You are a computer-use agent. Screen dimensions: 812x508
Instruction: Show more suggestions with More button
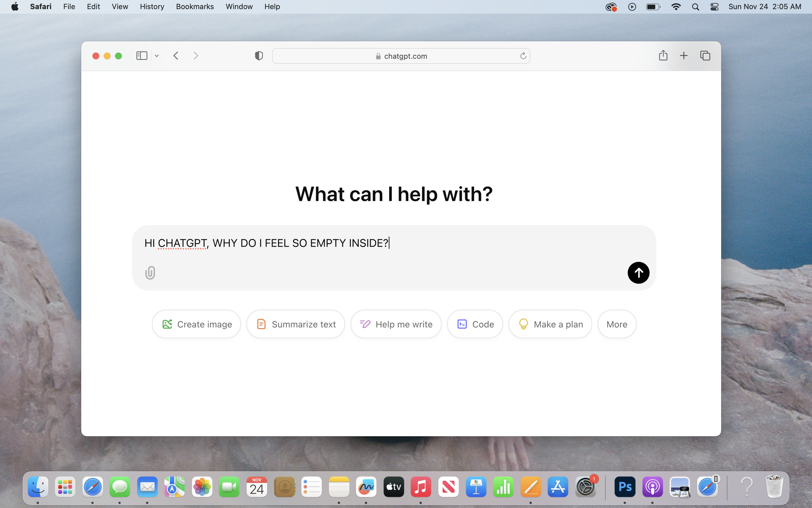[x=617, y=324]
